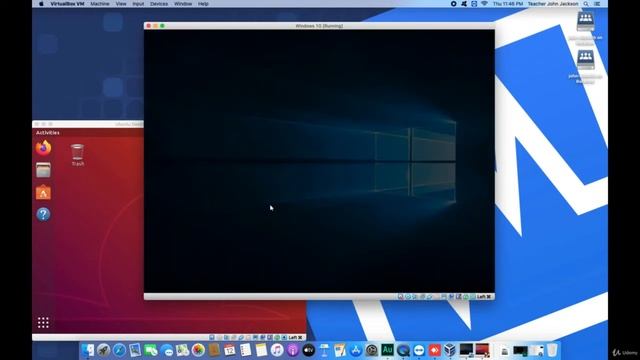Open Firefox in Ubuntu sidebar

[43, 148]
